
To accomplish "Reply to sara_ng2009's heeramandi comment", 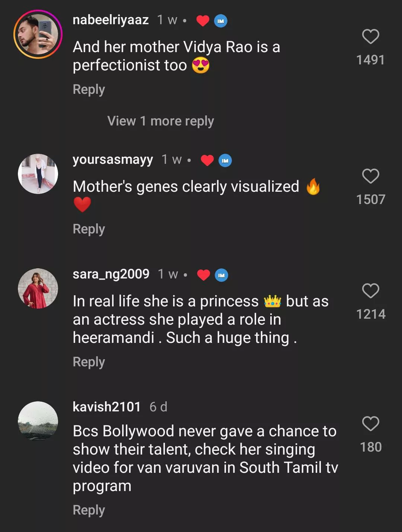I will tap(89, 362).
